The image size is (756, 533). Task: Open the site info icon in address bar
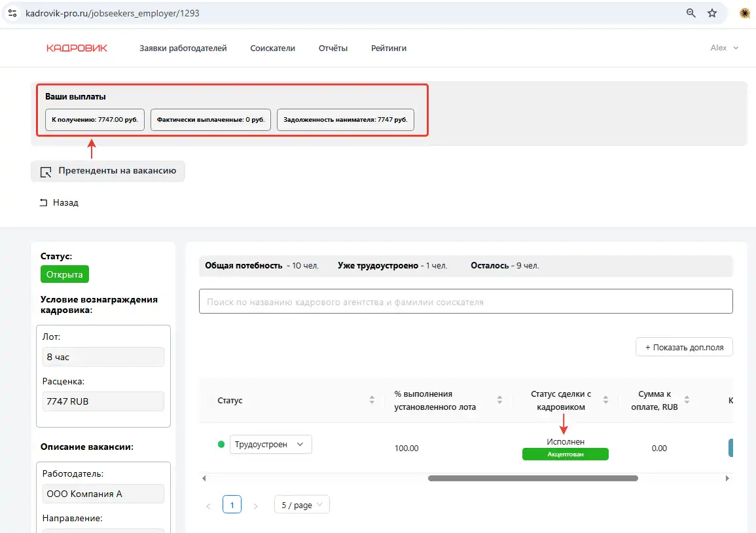point(12,13)
